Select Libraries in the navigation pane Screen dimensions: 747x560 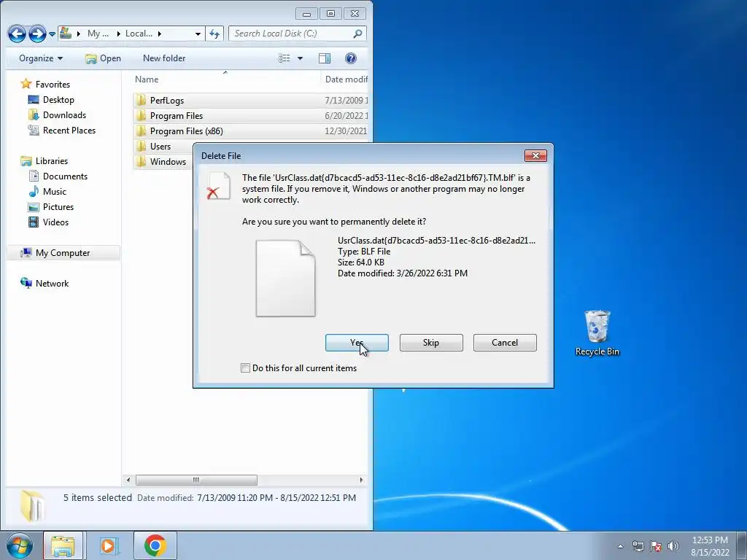click(x=52, y=161)
